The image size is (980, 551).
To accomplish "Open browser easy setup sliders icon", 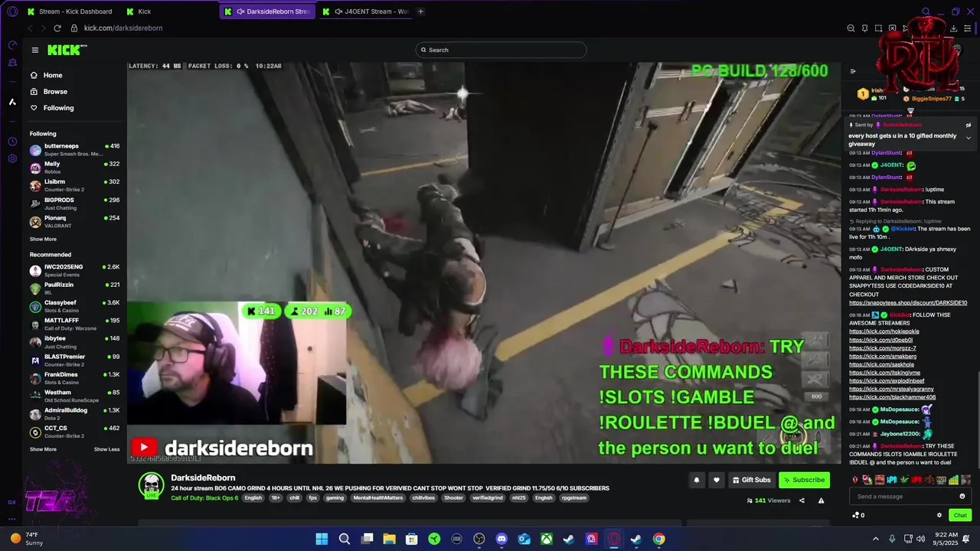I will coord(969,28).
